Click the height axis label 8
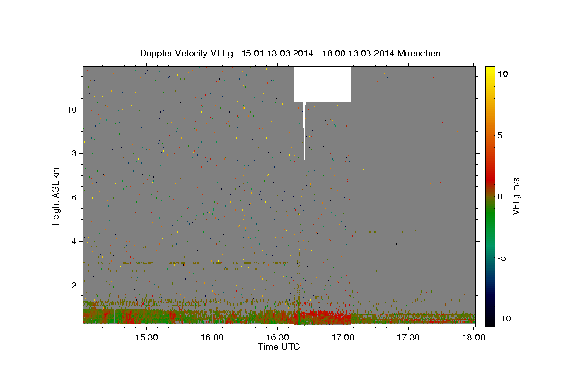Viewport: 588px width, 392px height. [75, 153]
